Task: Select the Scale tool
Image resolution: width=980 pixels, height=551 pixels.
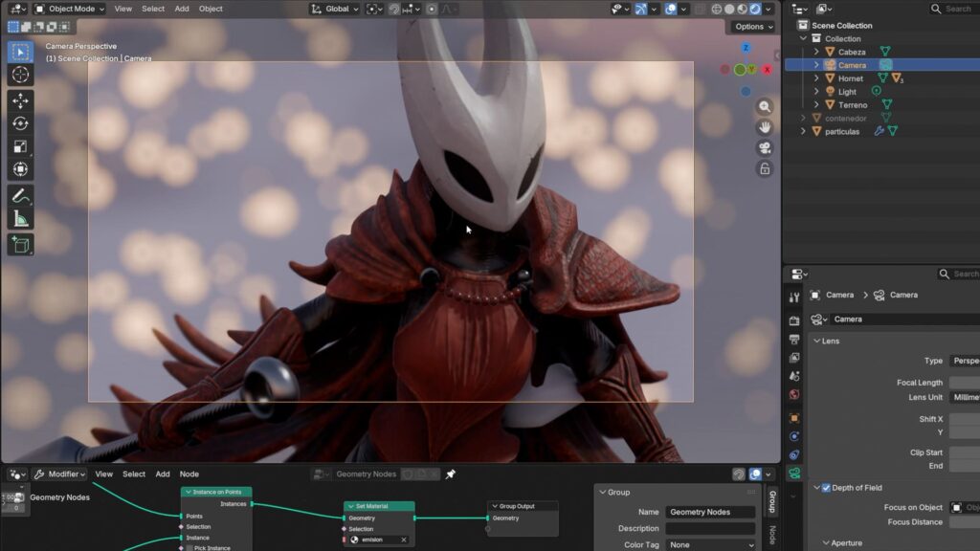Action: (x=20, y=146)
